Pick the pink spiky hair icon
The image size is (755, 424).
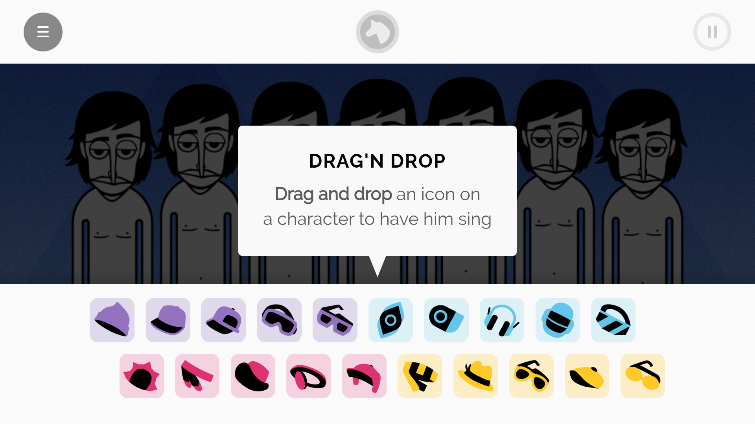(x=142, y=376)
